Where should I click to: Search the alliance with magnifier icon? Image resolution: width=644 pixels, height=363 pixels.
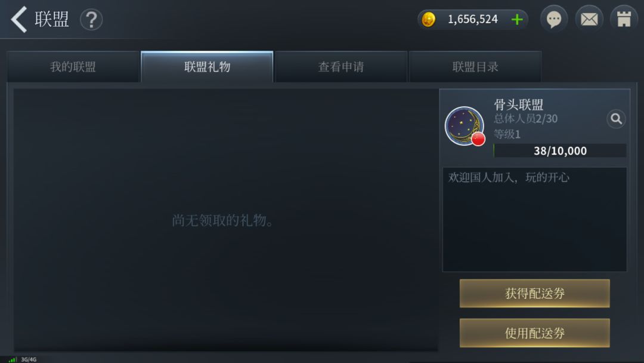pyautogui.click(x=616, y=119)
